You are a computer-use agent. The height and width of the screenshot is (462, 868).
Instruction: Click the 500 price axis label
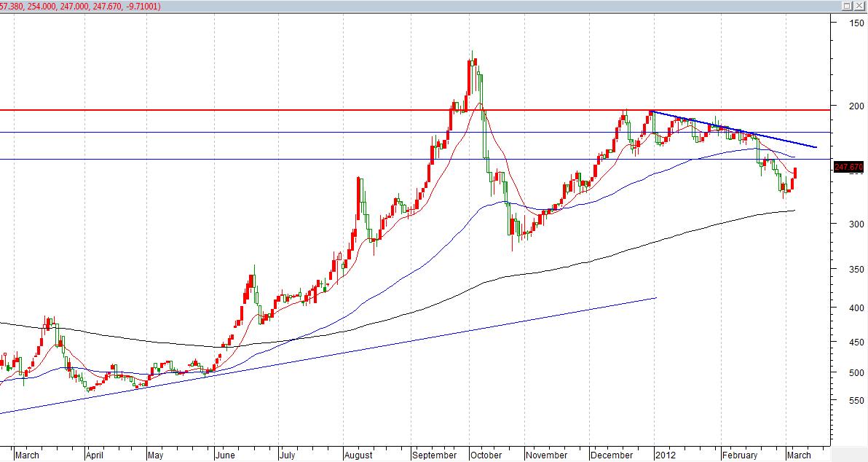coord(857,373)
